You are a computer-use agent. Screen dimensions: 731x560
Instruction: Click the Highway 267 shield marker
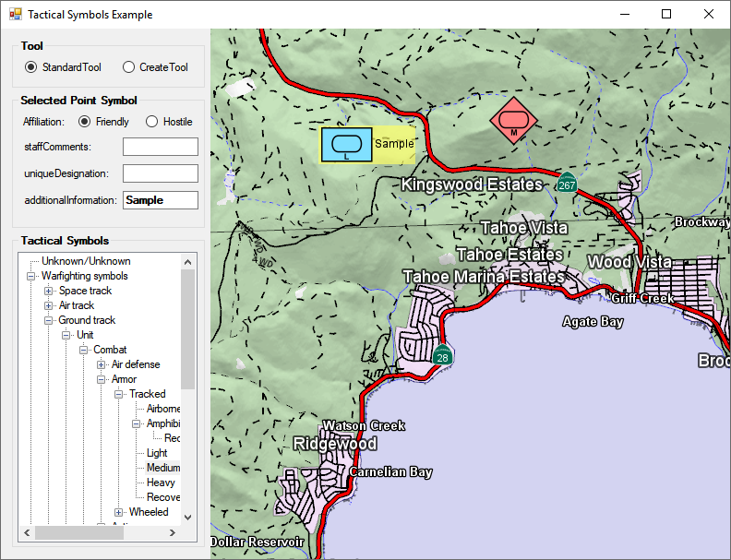coord(567,183)
